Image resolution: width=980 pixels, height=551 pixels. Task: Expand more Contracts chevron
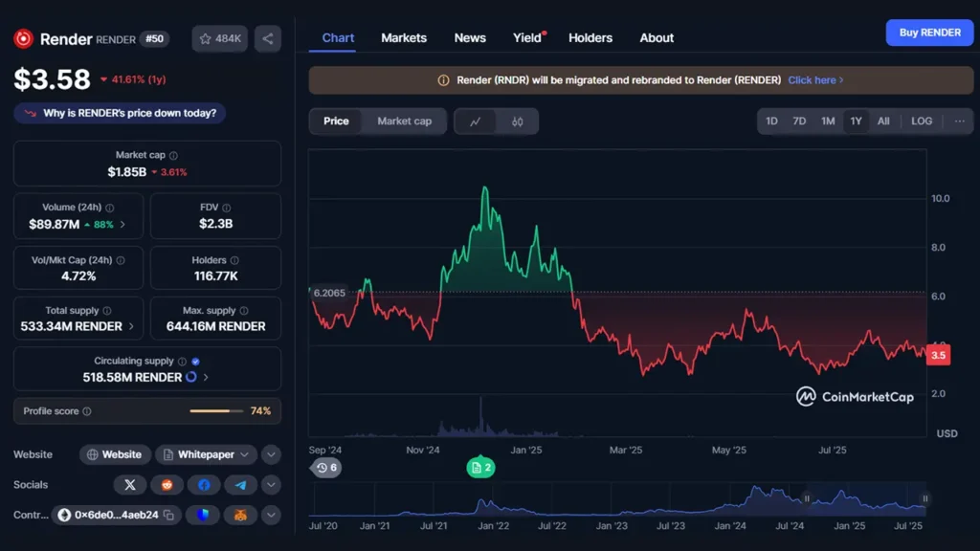point(271,515)
